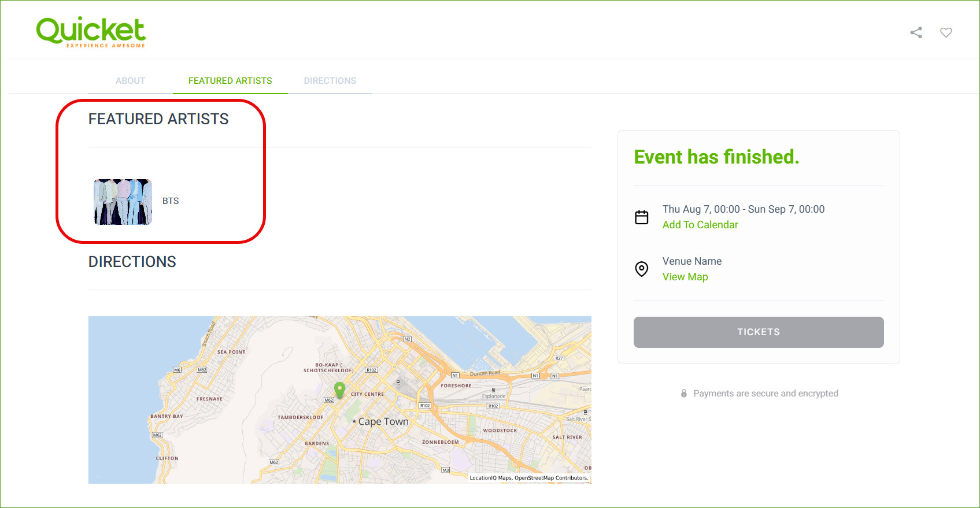The image size is (980, 508).
Task: Click the heart favorite icon
Action: (x=946, y=32)
